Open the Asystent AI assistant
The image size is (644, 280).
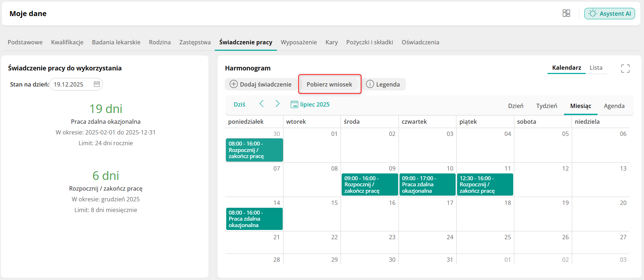click(609, 14)
